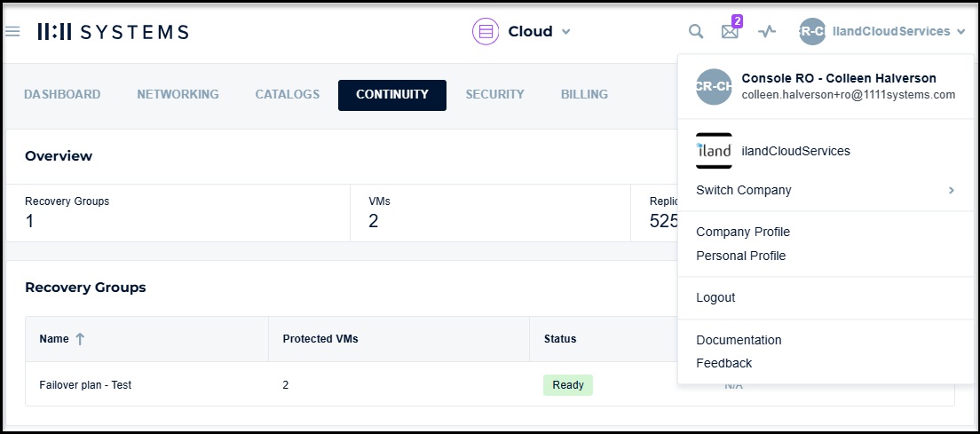980x434 pixels.
Task: Open the hamburger navigation menu
Action: coord(12,32)
